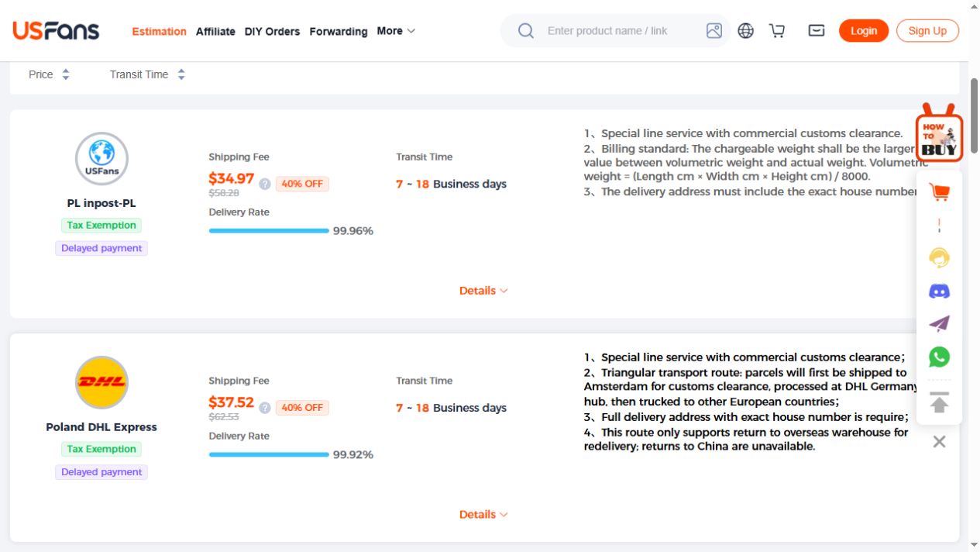Viewport: 980px width, 552px height.
Task: Close the floating sidebar with X
Action: coord(939,442)
